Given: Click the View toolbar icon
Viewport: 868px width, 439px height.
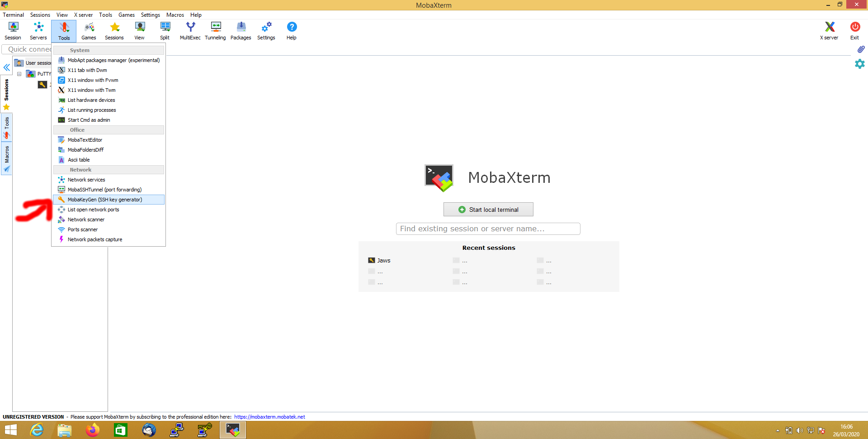Looking at the screenshot, I should (x=140, y=31).
